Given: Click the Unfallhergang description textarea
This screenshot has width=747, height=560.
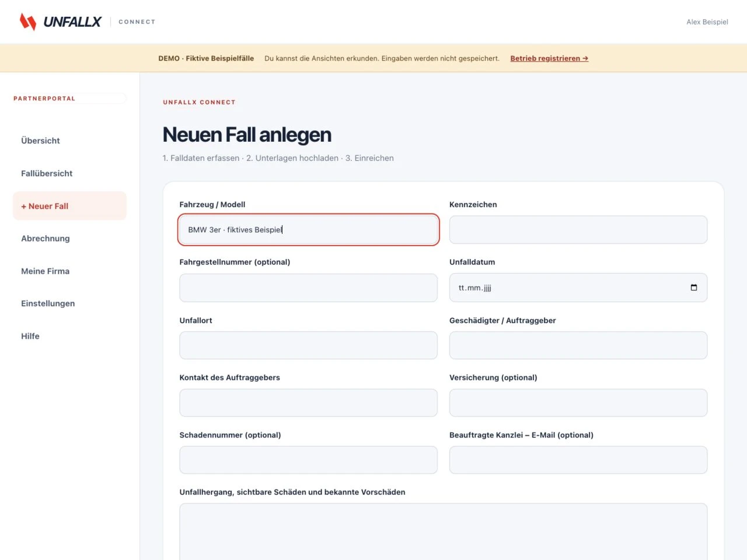Looking at the screenshot, I should coord(444,531).
